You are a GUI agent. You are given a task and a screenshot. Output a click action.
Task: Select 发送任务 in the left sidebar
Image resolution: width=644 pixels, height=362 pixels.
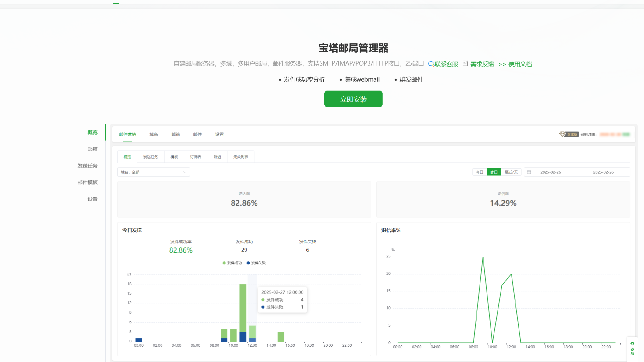tap(88, 166)
